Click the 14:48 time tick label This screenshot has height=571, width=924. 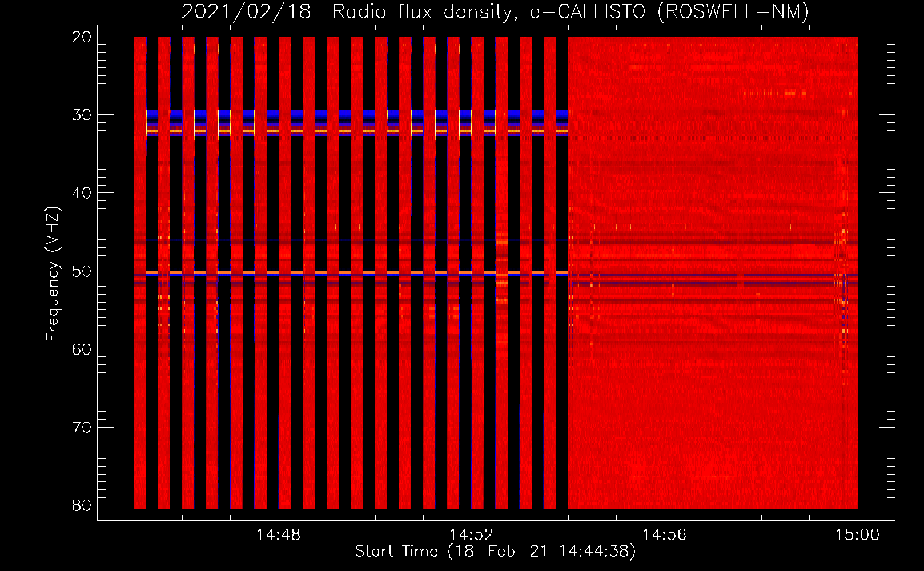click(x=278, y=535)
